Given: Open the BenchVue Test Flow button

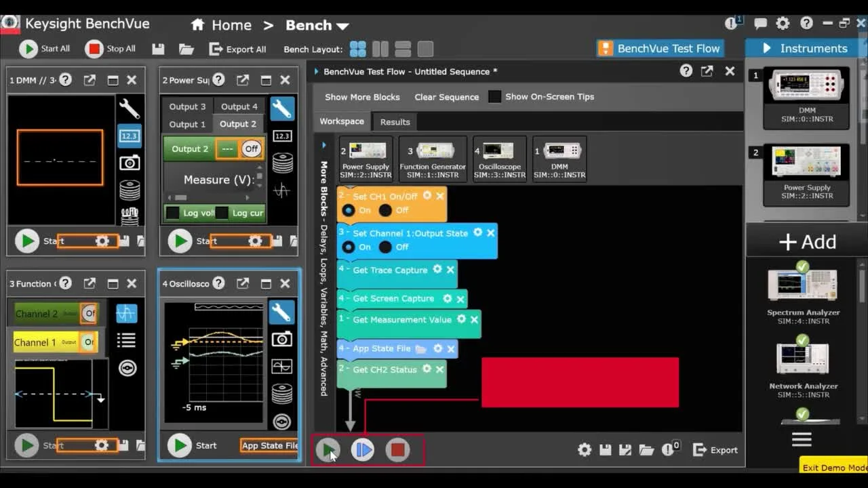Looking at the screenshot, I should point(660,48).
